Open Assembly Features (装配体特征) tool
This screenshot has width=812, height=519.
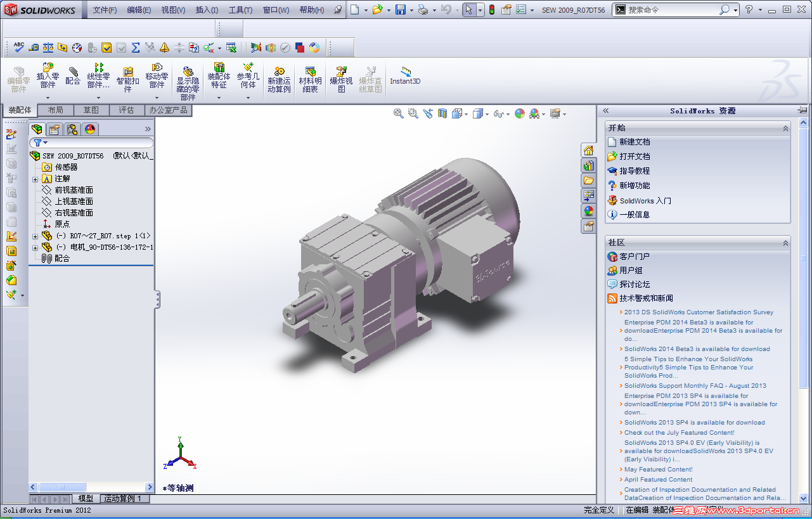219,76
